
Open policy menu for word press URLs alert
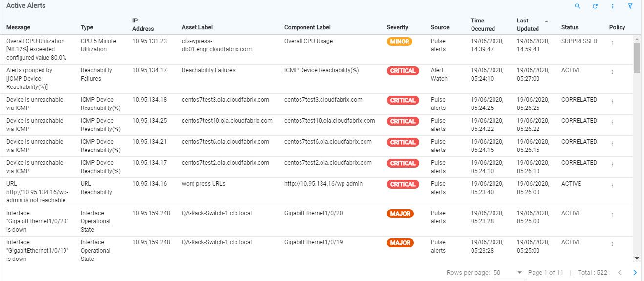612,186
